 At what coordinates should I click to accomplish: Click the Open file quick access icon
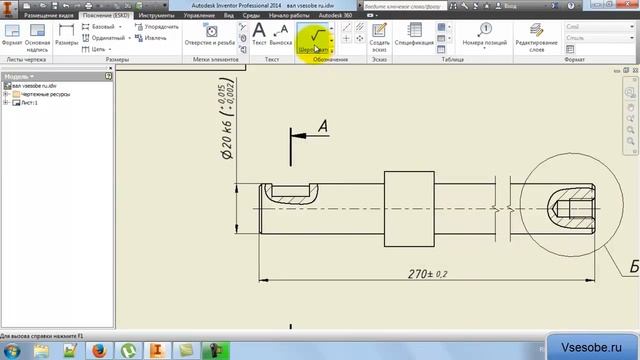(43, 6)
